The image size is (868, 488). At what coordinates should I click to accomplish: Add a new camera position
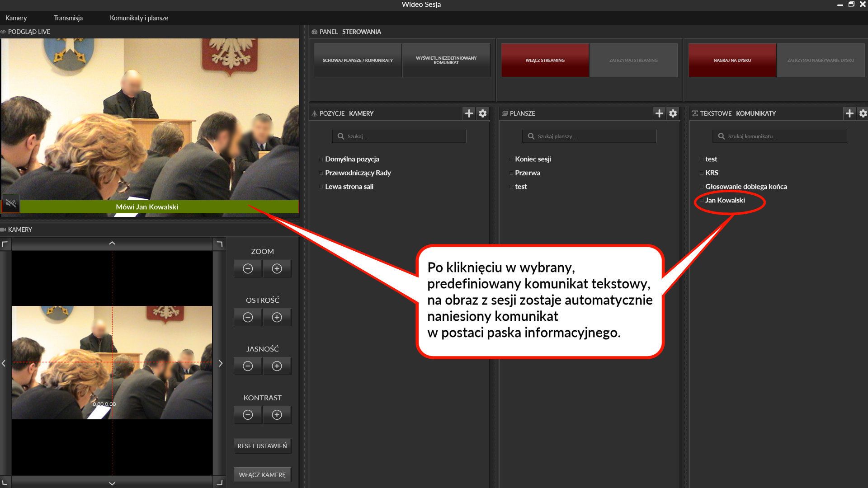click(x=469, y=113)
